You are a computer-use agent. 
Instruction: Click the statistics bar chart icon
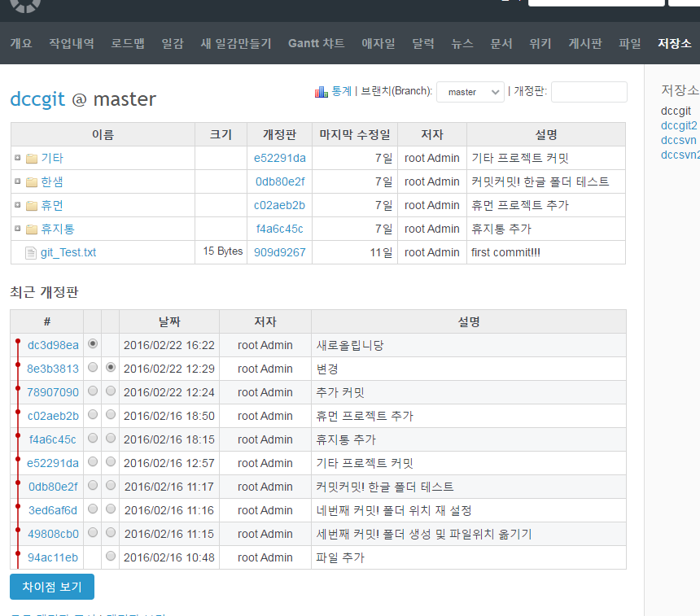point(321,92)
